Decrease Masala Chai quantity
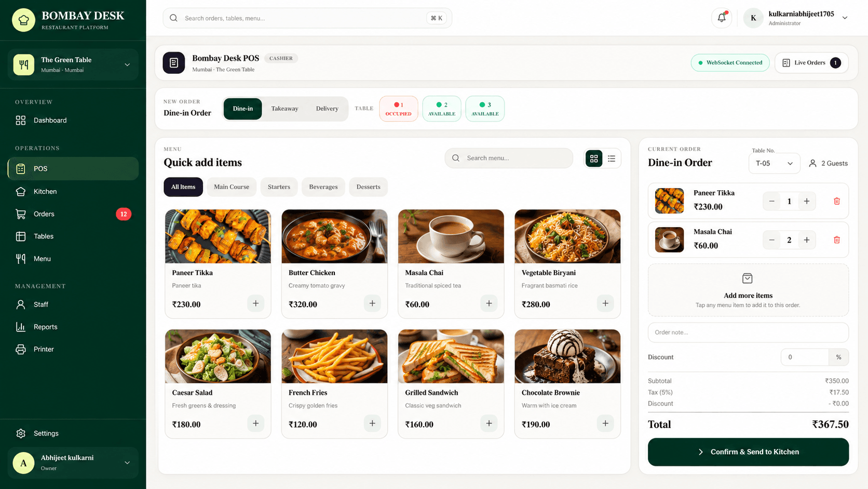The height and width of the screenshot is (489, 868). pos(772,240)
